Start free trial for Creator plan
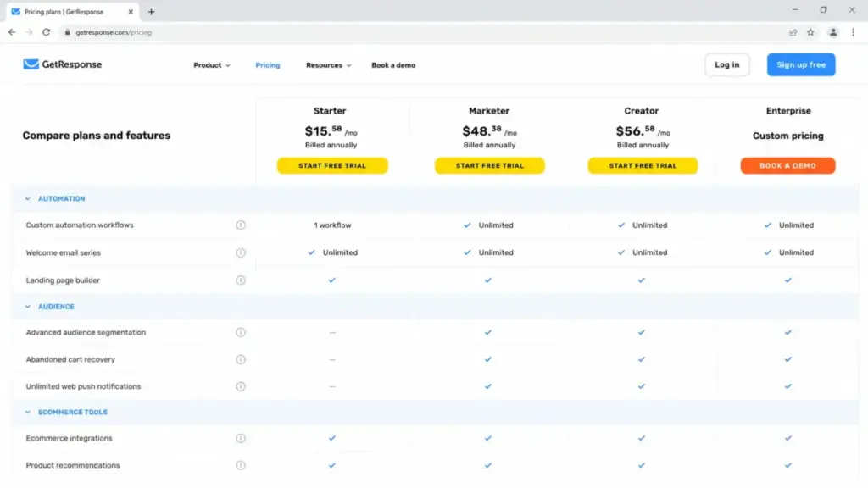 coord(643,165)
